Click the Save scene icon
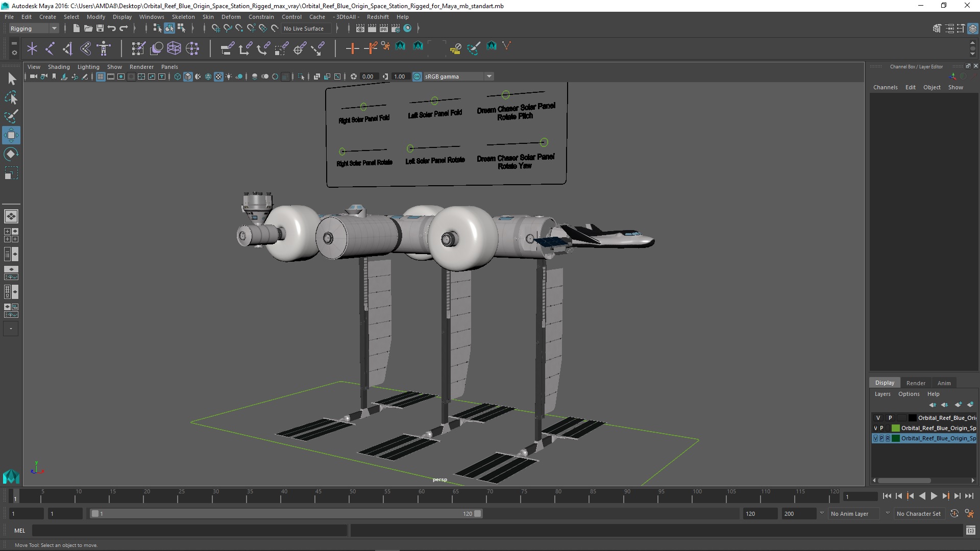This screenshot has height=551, width=980. click(100, 29)
